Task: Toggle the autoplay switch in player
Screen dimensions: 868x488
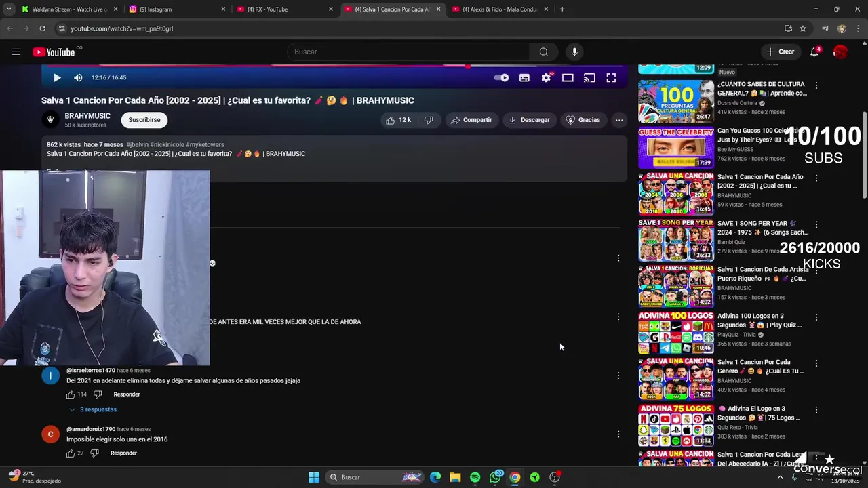Action: tap(501, 77)
